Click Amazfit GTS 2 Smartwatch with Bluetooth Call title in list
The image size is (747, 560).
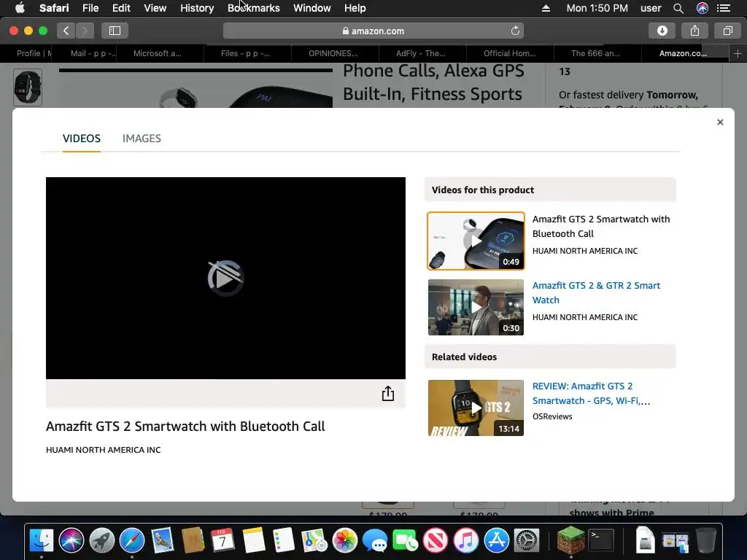[x=601, y=226]
